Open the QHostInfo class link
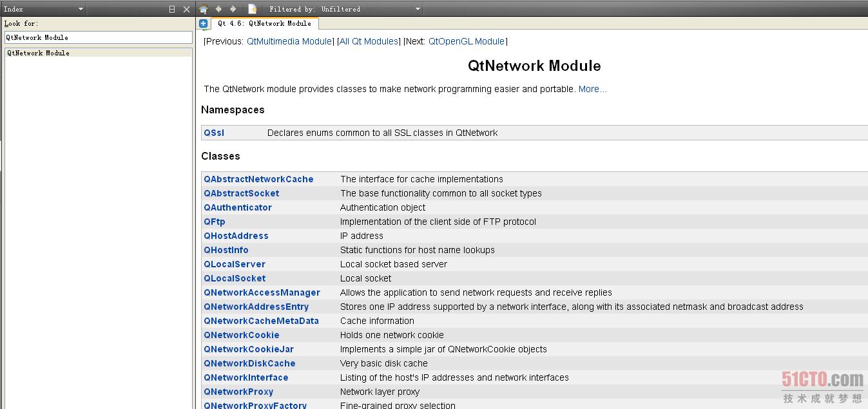 click(x=226, y=250)
